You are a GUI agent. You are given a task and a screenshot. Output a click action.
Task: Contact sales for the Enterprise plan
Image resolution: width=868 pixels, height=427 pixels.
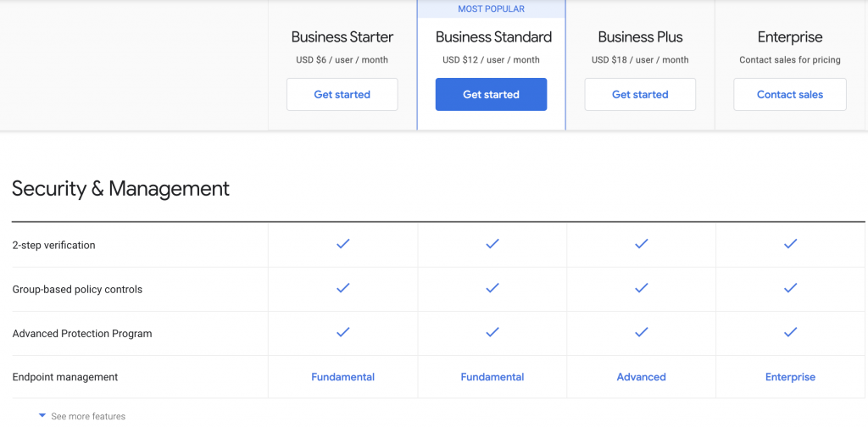tap(790, 95)
